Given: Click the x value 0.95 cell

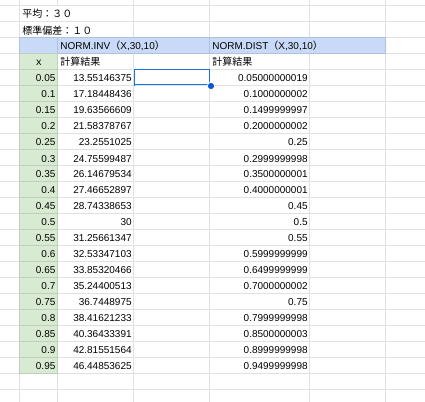Looking at the screenshot, I should tap(39, 366).
